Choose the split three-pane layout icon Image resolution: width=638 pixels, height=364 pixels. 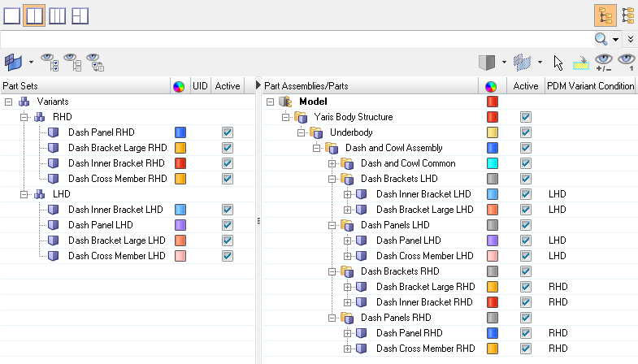(x=80, y=15)
